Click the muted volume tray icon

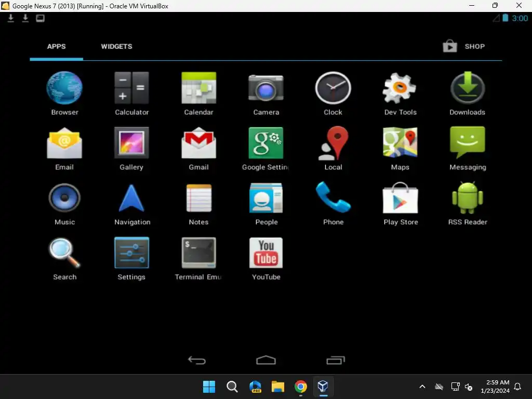click(469, 387)
